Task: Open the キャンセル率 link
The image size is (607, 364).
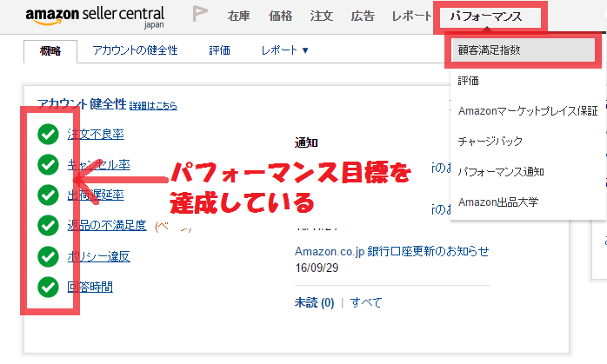Action: (x=99, y=164)
